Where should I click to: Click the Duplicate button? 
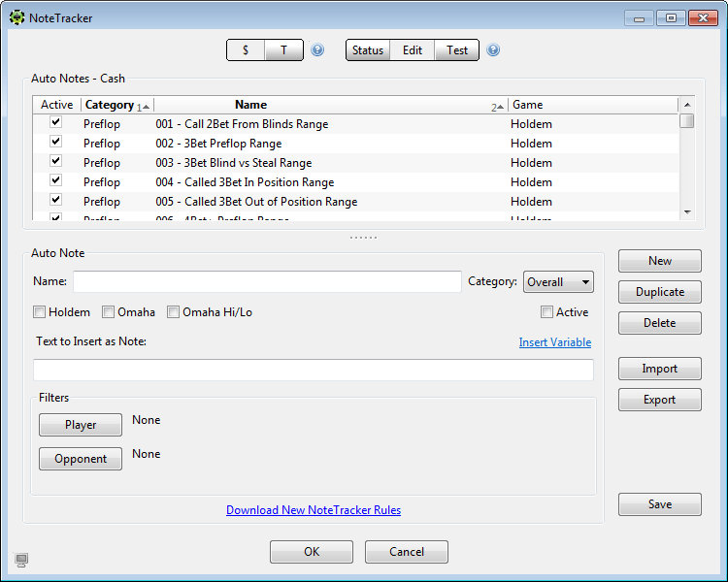point(660,292)
